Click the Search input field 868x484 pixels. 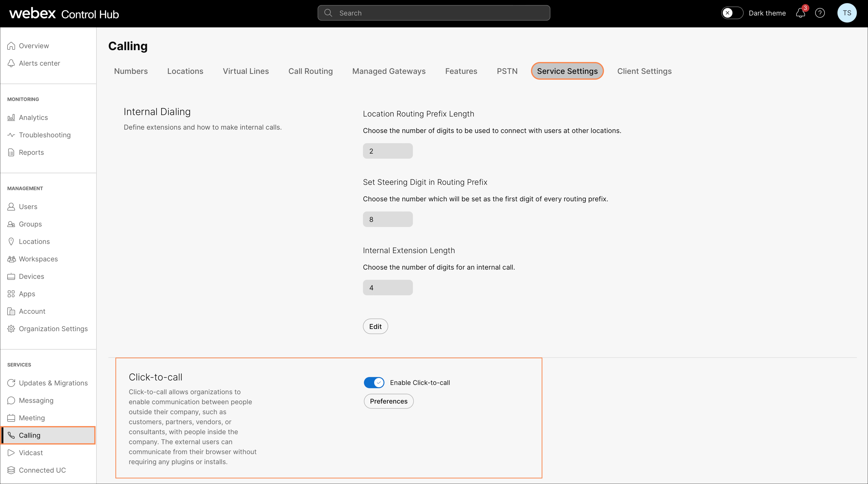434,13
